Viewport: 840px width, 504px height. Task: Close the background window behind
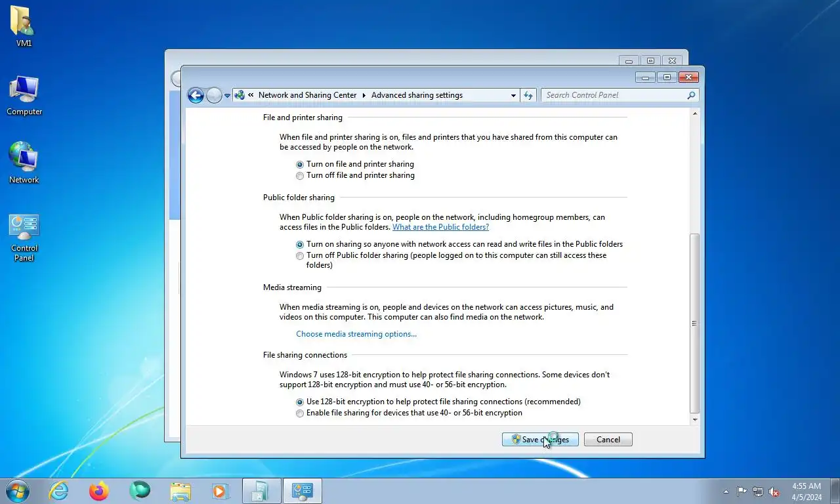pos(671,61)
